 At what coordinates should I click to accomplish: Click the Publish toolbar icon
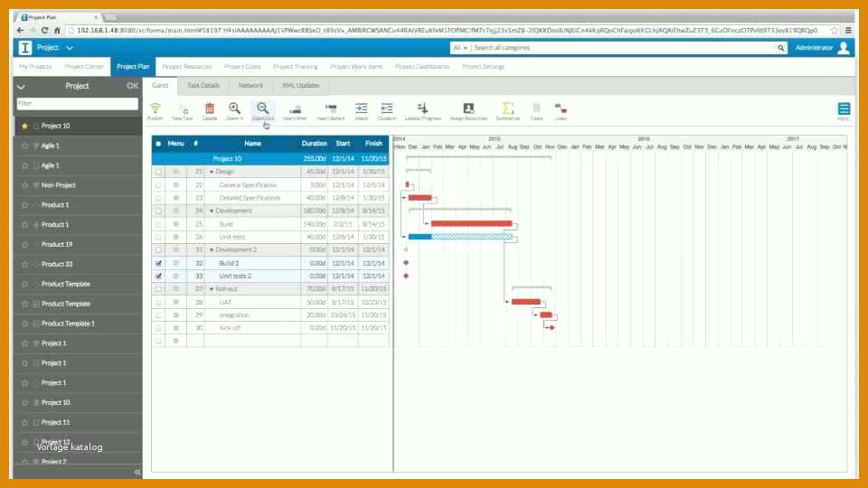click(x=155, y=108)
